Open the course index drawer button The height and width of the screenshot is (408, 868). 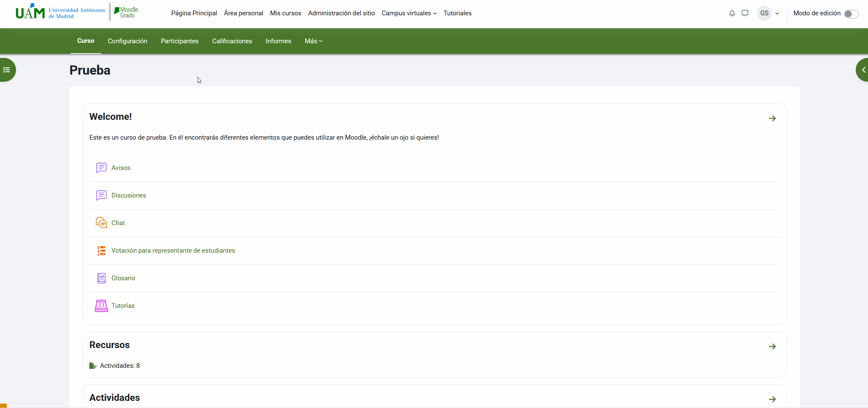coord(7,70)
